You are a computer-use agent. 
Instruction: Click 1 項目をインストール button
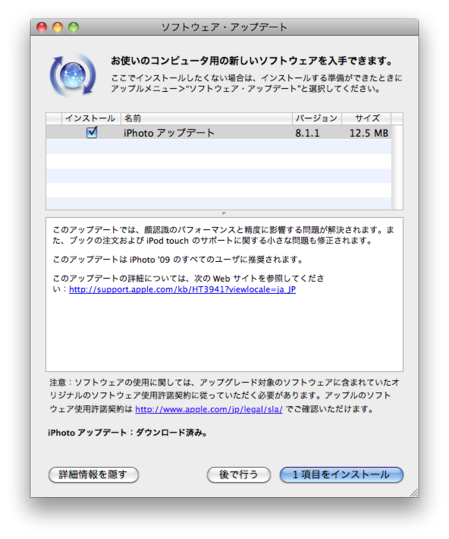[x=341, y=475]
